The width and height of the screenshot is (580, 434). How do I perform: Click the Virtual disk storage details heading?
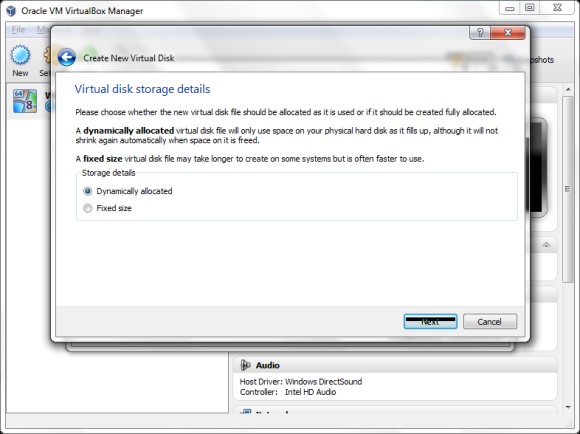(x=142, y=89)
